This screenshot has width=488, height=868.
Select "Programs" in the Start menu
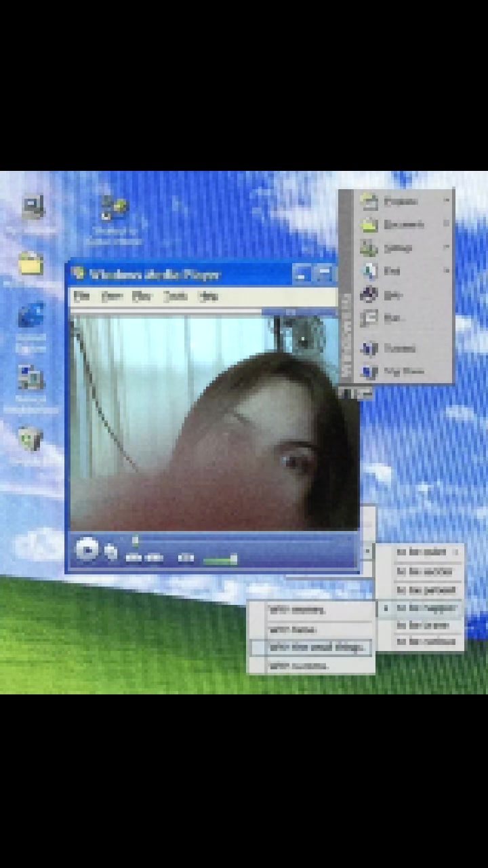pyautogui.click(x=401, y=201)
